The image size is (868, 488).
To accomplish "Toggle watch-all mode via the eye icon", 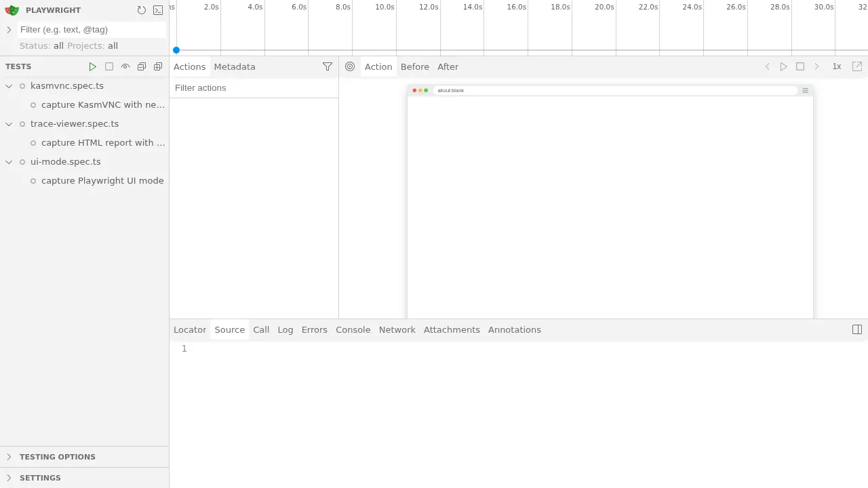I will point(125,66).
